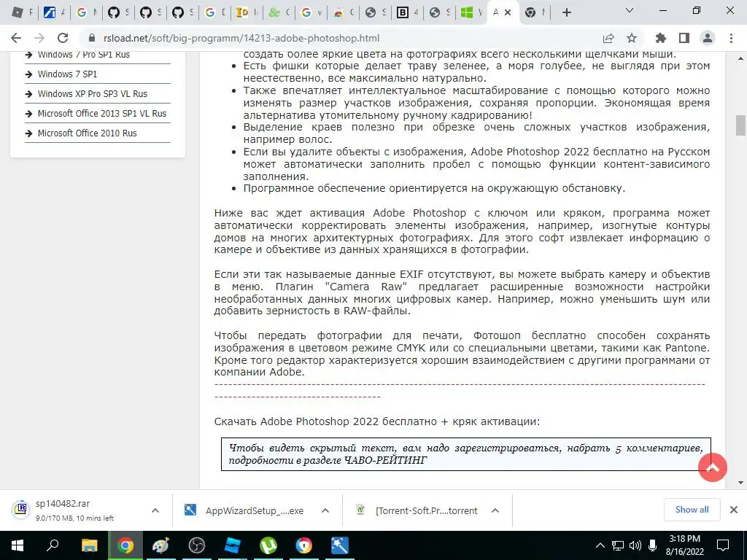Expand options chevron for sp140482.rar
The height and width of the screenshot is (560, 747).
pos(155,510)
